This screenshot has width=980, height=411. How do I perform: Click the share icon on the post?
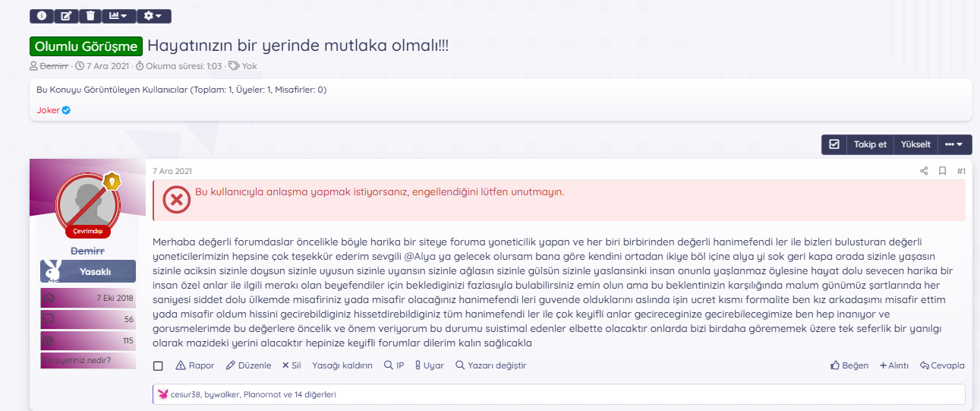[x=924, y=171]
